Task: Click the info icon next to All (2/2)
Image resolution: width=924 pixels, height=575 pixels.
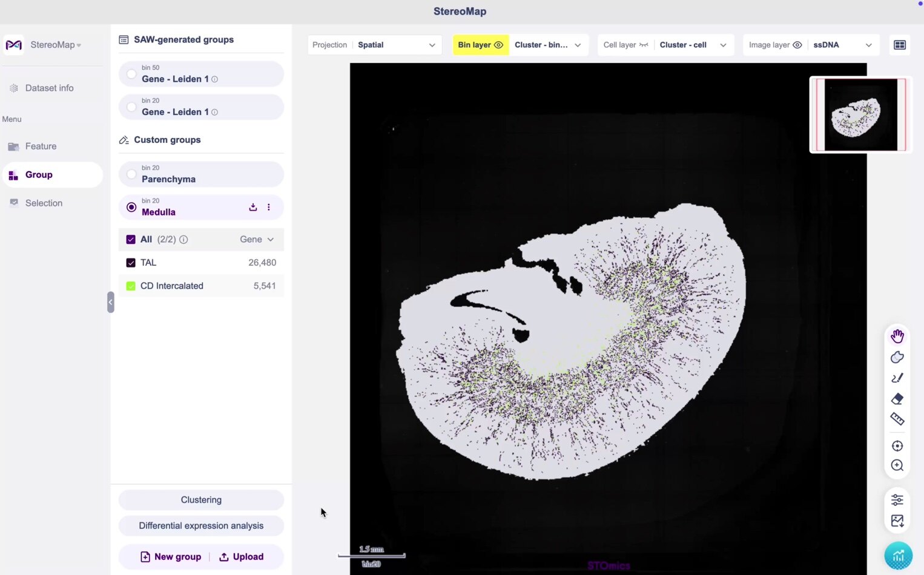Action: coord(183,240)
